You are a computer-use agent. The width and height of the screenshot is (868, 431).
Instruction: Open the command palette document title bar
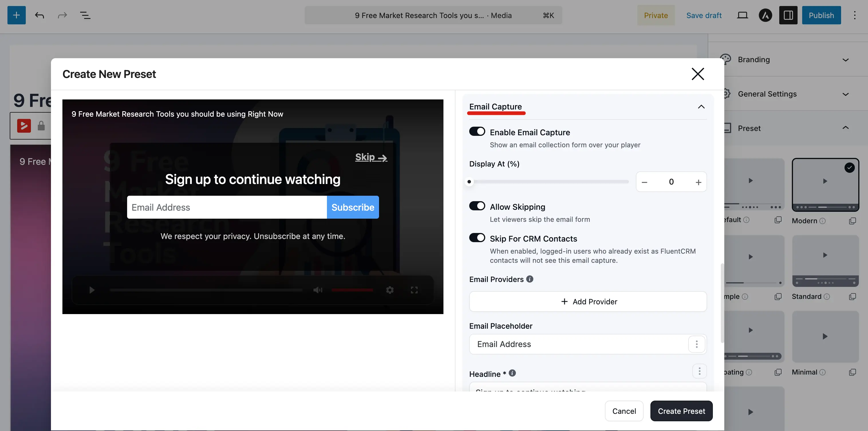[x=433, y=15]
